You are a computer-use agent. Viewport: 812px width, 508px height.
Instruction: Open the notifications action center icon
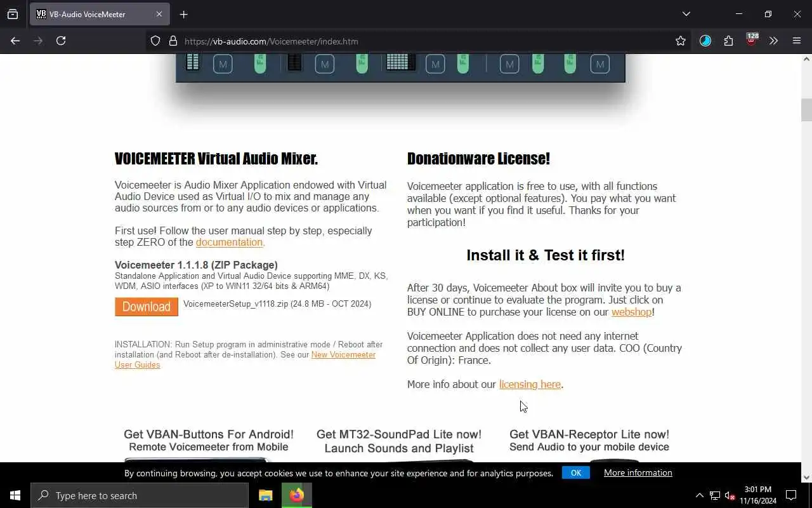(791, 495)
